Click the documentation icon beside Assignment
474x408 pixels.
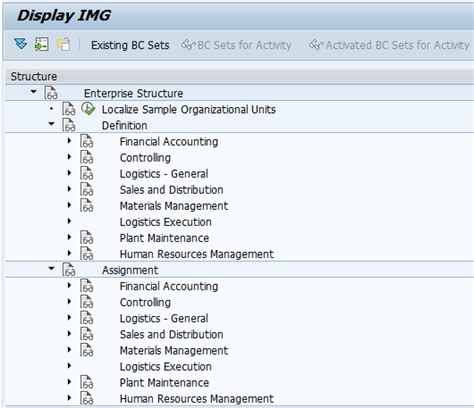tap(69, 270)
